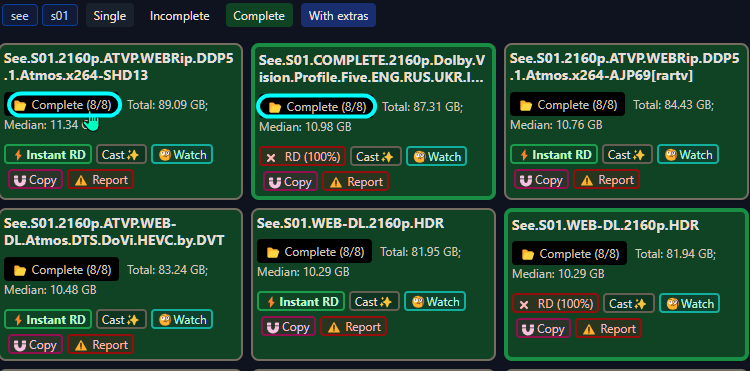Click Instant RD on the SHD13 release
The height and width of the screenshot is (371, 750).
click(47, 154)
